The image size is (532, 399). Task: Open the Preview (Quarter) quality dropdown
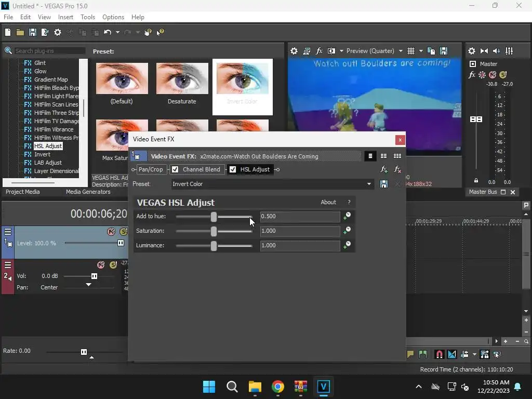(401, 51)
